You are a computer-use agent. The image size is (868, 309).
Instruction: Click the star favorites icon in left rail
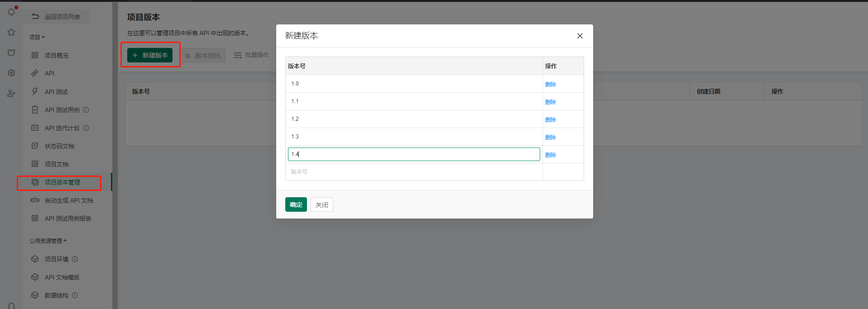click(x=11, y=32)
